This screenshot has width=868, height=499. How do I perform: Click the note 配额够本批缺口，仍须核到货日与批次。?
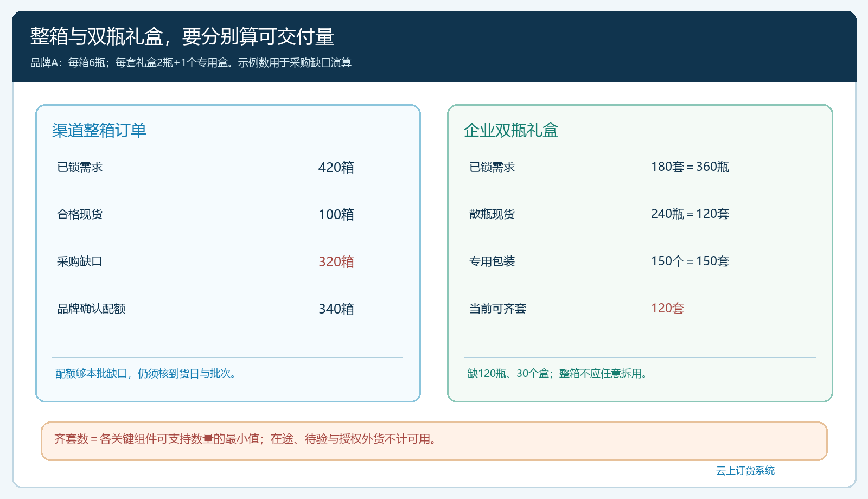[x=148, y=373]
